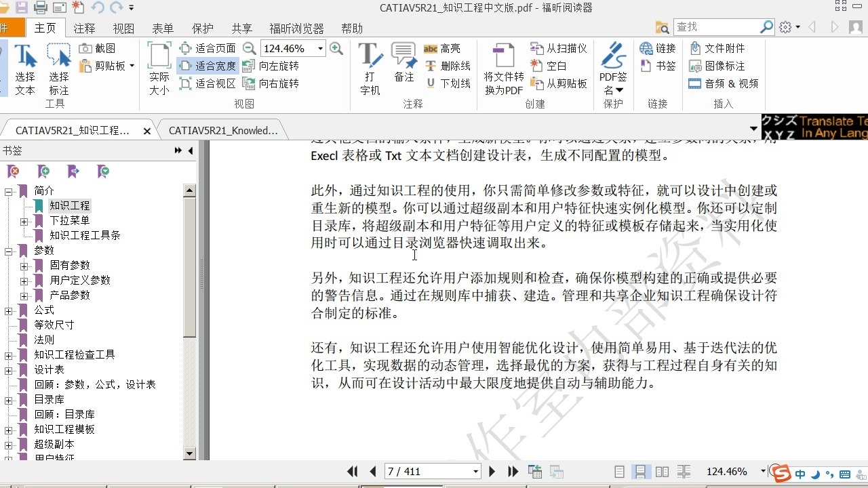868x488 pixels.
Task: Collapse the 简介 bookmark node
Action: 9,192
